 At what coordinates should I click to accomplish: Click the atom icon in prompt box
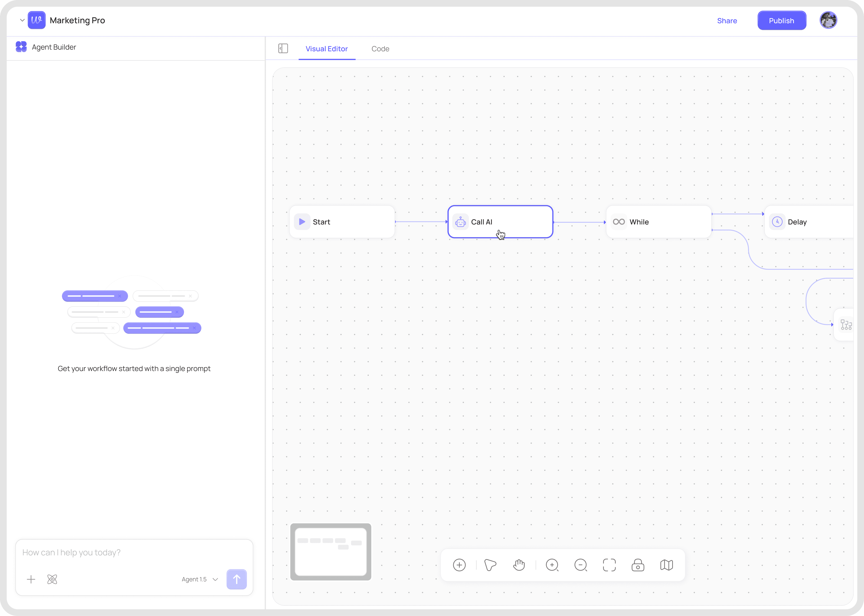click(52, 579)
